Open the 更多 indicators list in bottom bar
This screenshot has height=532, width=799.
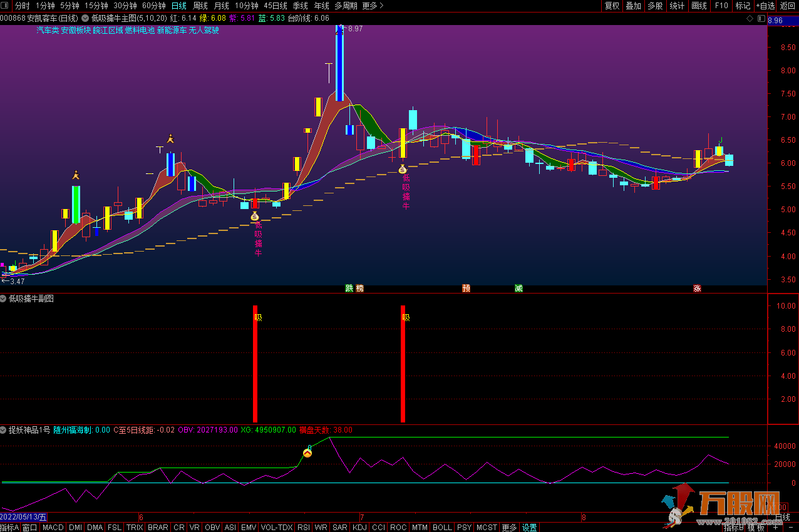pyautogui.click(x=509, y=528)
